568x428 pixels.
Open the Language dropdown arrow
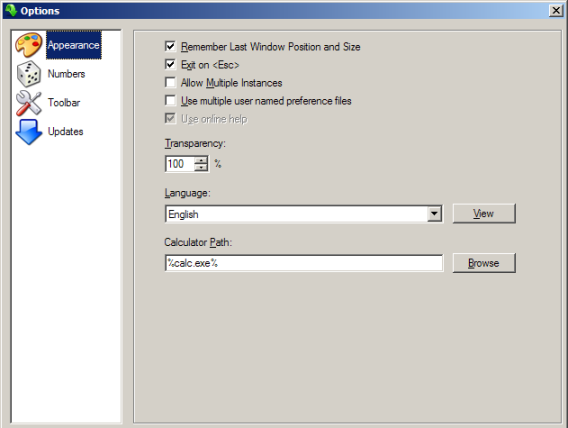(434, 214)
